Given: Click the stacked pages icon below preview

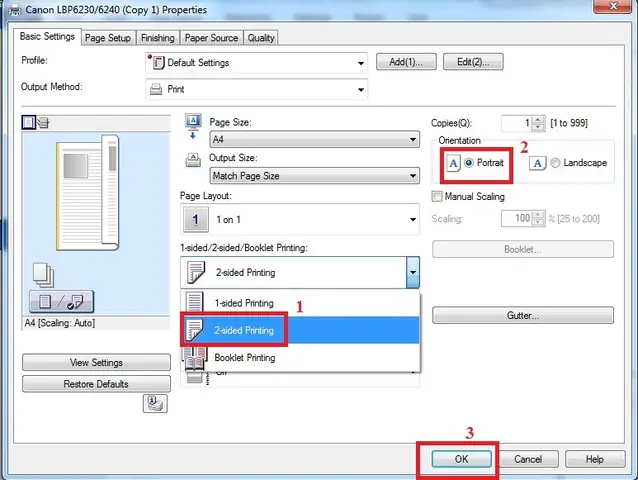Looking at the screenshot, I should [x=43, y=275].
